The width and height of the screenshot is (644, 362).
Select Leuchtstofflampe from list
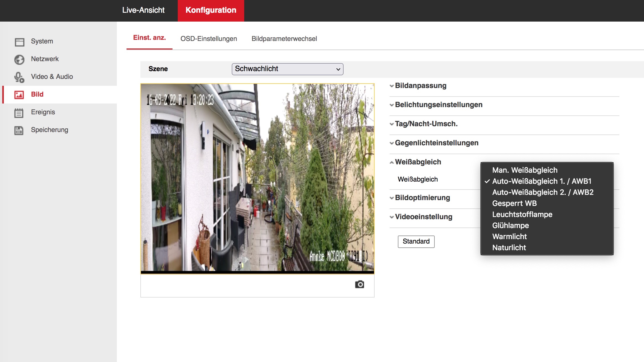pyautogui.click(x=522, y=214)
